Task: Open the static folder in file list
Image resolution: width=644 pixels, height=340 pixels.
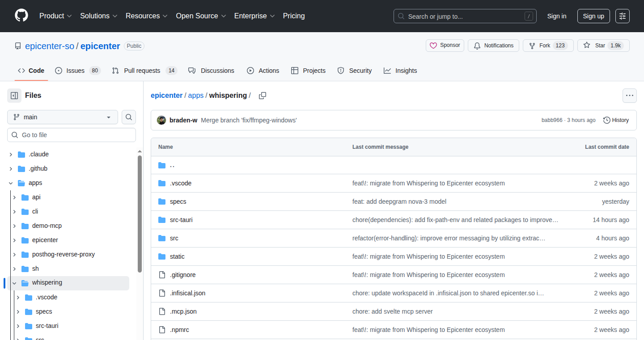Action: 177,256
